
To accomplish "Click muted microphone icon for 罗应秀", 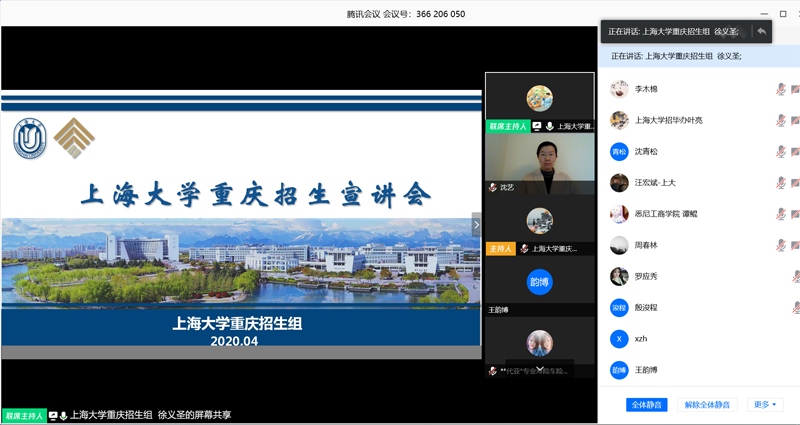I will point(795,276).
